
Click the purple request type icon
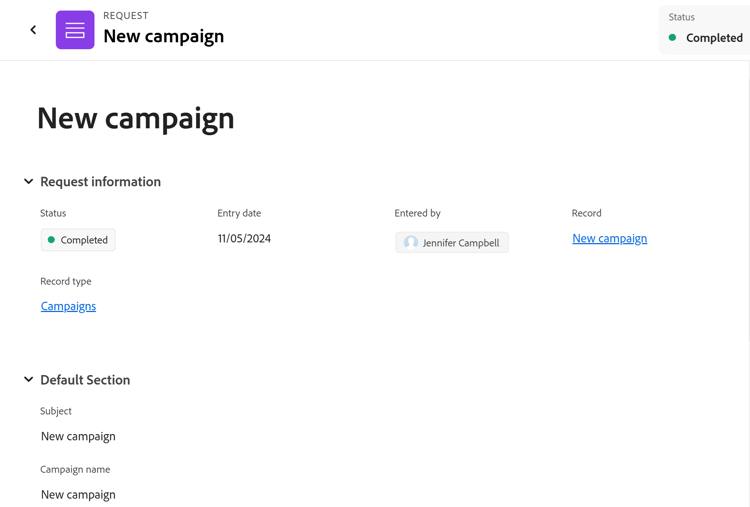tap(75, 30)
